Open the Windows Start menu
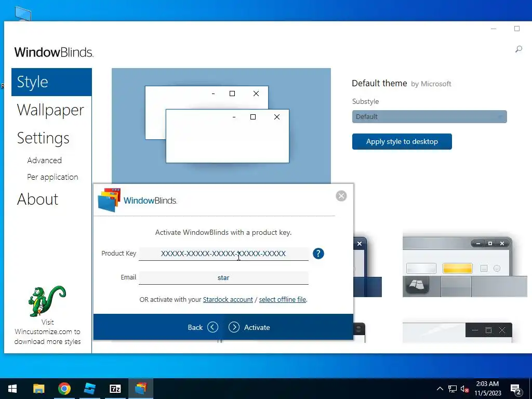This screenshot has width=532, height=399. point(12,389)
